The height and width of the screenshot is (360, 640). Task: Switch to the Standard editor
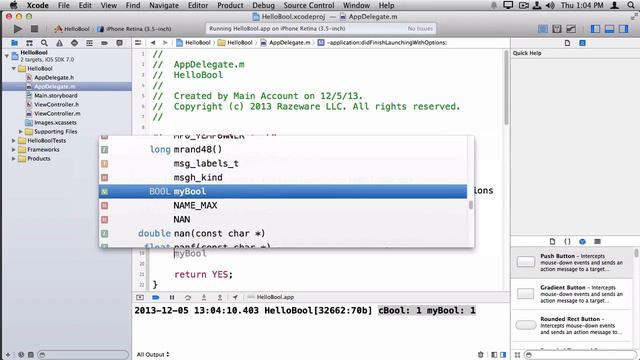point(543,29)
